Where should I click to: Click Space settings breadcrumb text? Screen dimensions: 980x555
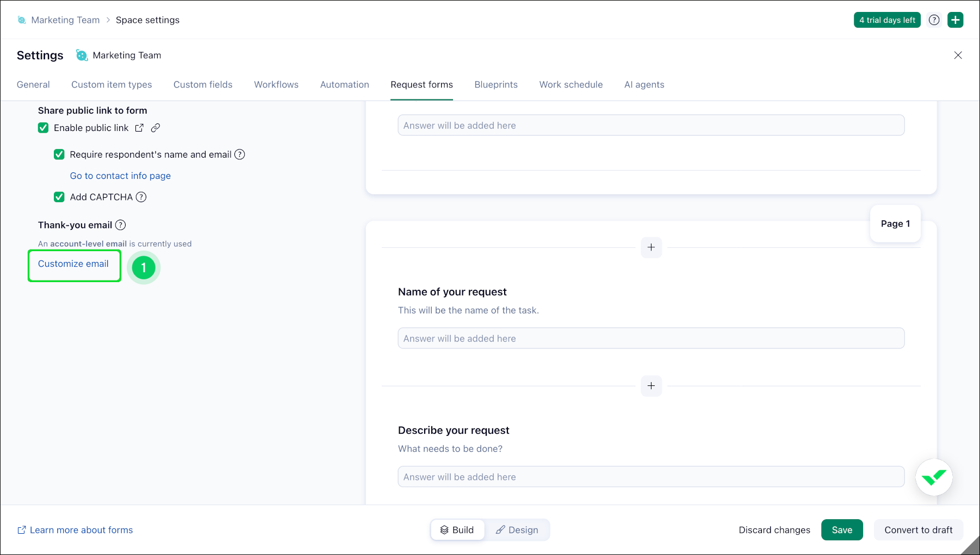[x=147, y=20]
